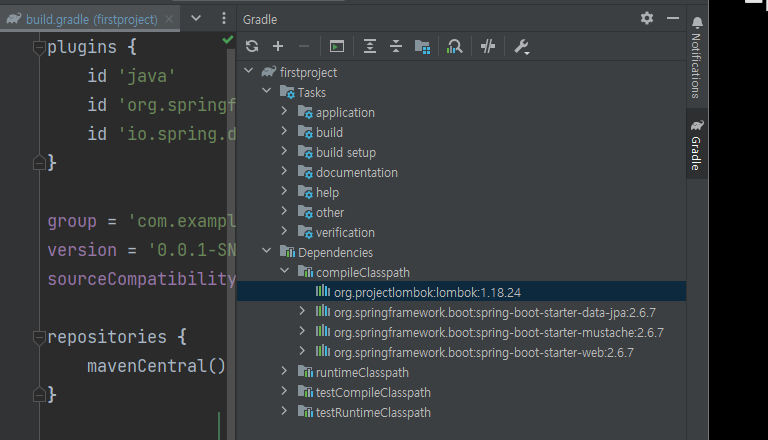
Task: Select spring-boot-starter-web:2.6.7 dependency row
Action: click(461, 352)
